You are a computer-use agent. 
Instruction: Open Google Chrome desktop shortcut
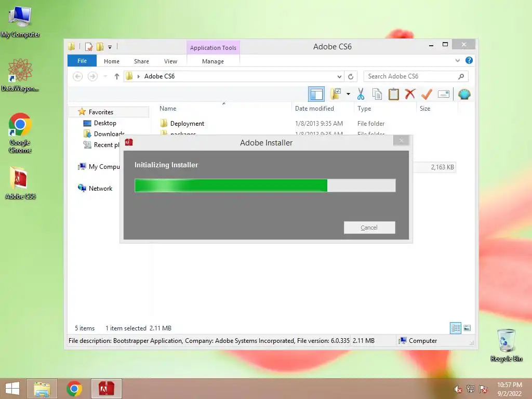[20, 132]
